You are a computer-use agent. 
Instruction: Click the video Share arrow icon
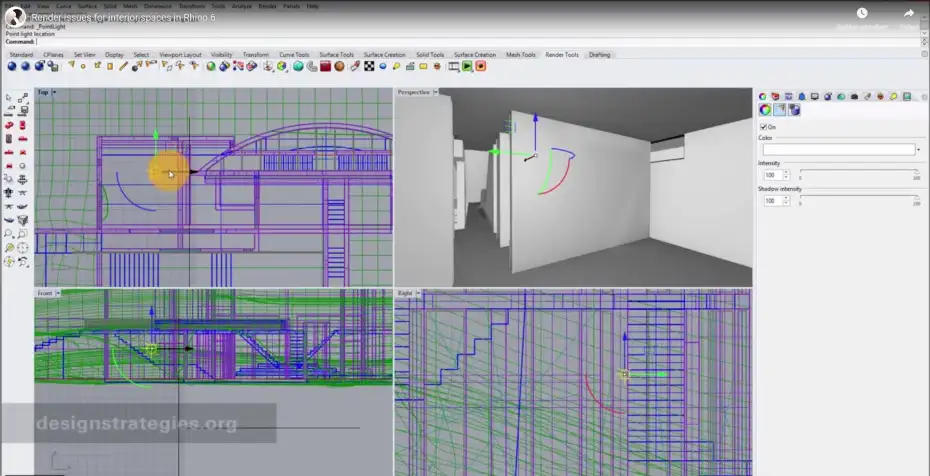point(909,13)
